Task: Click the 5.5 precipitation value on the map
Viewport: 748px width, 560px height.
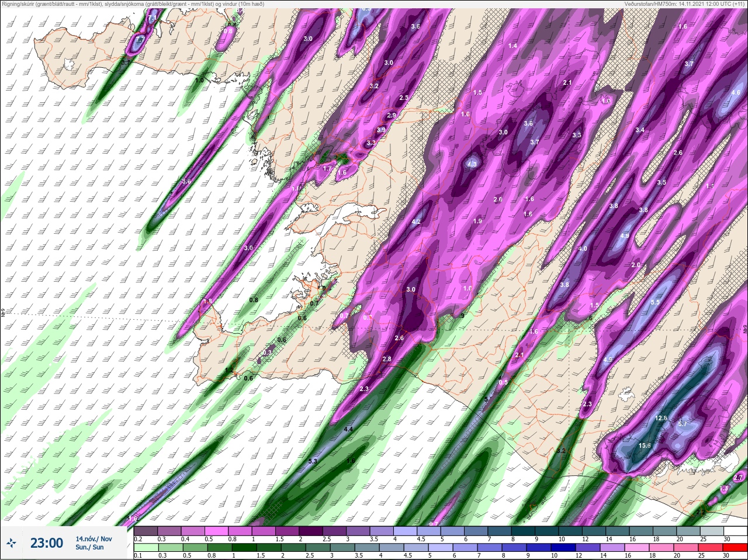Action: [x=655, y=302]
